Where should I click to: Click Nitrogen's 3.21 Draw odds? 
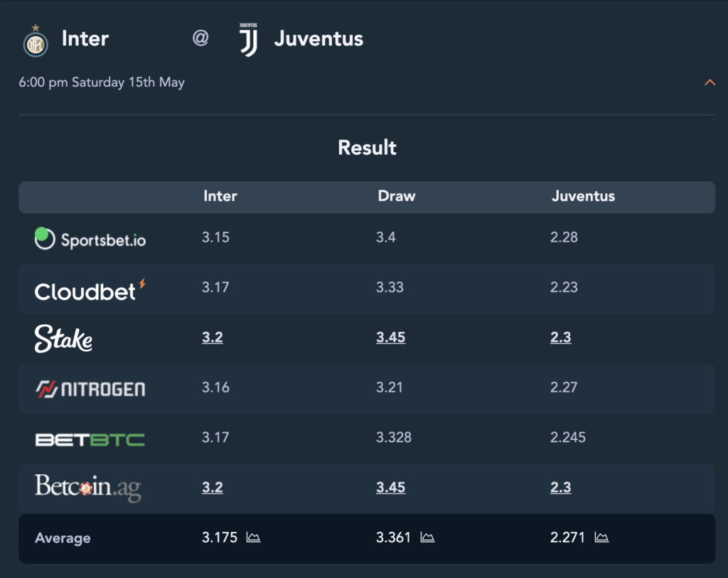pos(389,387)
